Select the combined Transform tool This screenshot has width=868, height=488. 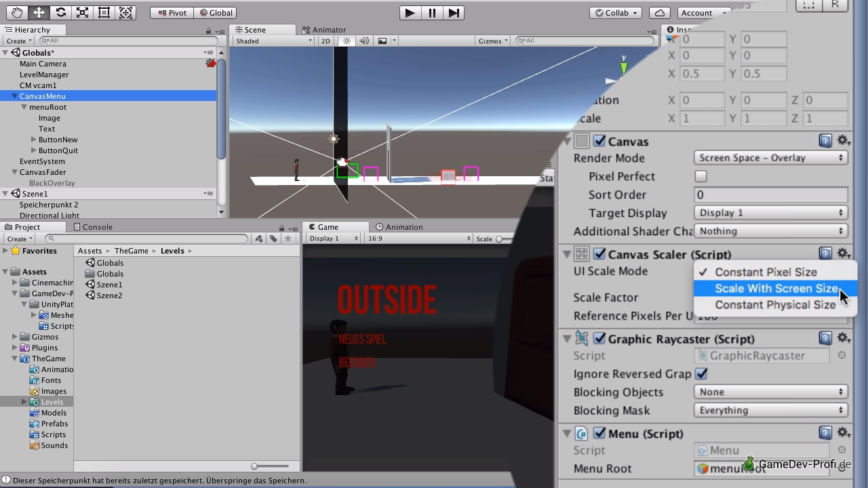125,12
